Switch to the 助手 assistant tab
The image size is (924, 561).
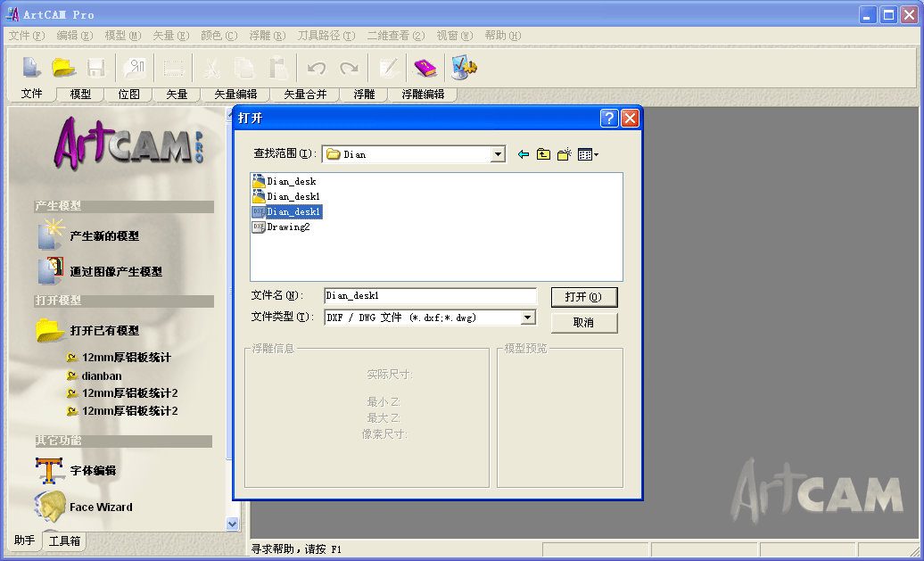click(25, 540)
